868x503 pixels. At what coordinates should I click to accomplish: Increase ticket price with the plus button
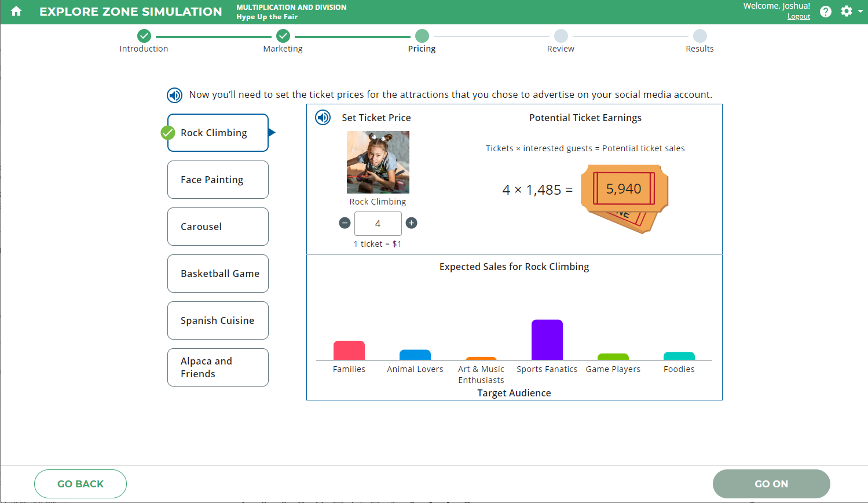[411, 223]
